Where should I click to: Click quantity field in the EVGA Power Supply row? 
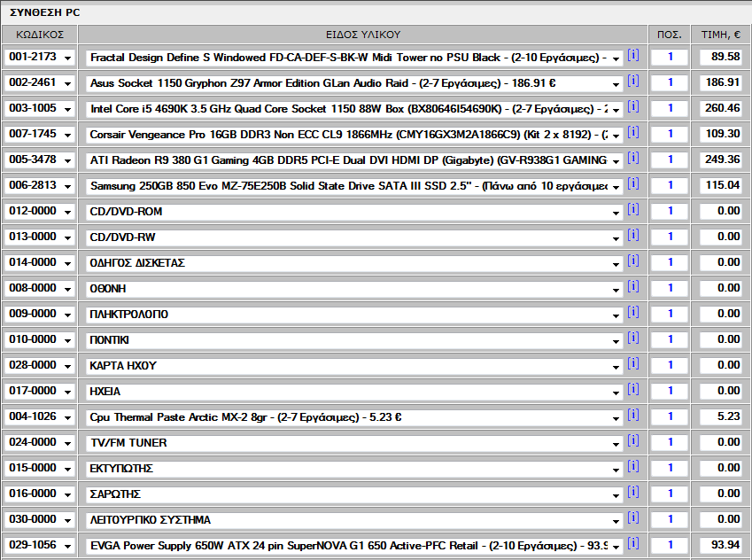pyautogui.click(x=670, y=545)
